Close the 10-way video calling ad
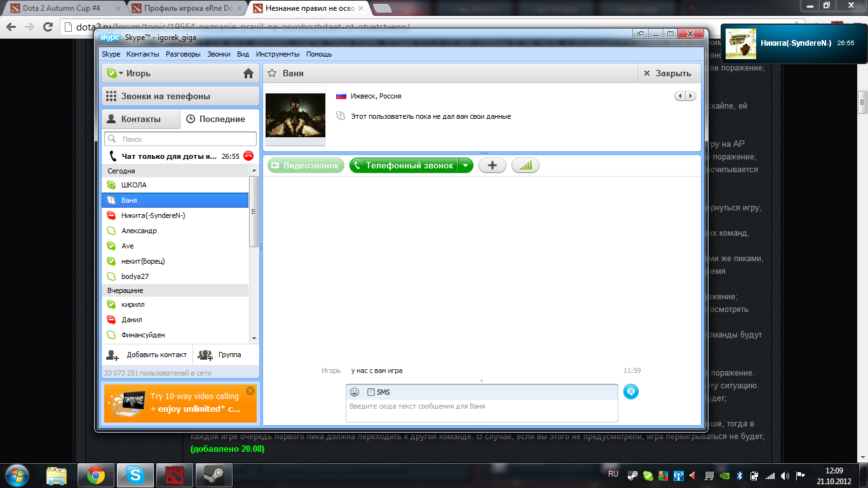Image resolution: width=868 pixels, height=488 pixels. click(250, 390)
